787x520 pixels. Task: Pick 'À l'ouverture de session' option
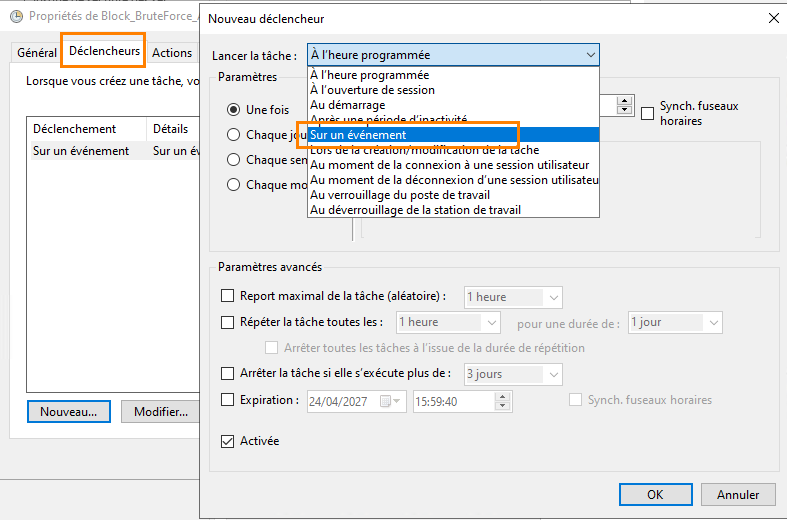point(372,90)
